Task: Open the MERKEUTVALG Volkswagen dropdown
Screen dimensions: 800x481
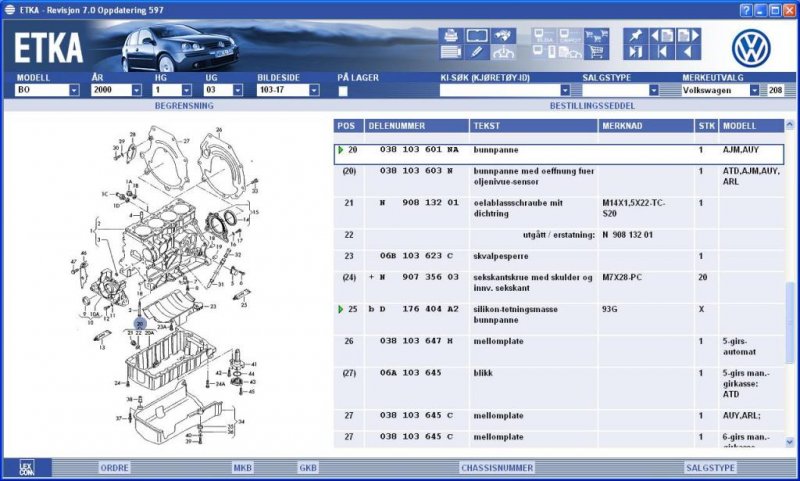Action: (x=754, y=90)
